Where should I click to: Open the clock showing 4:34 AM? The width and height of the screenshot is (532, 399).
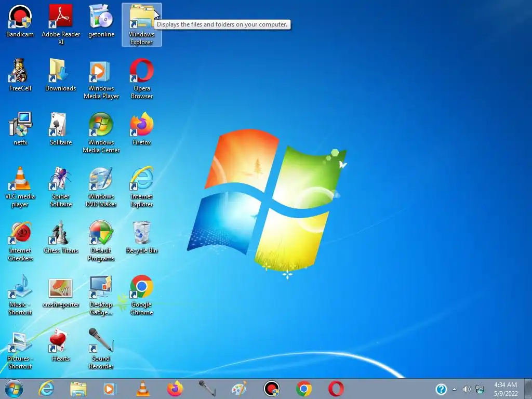point(506,389)
